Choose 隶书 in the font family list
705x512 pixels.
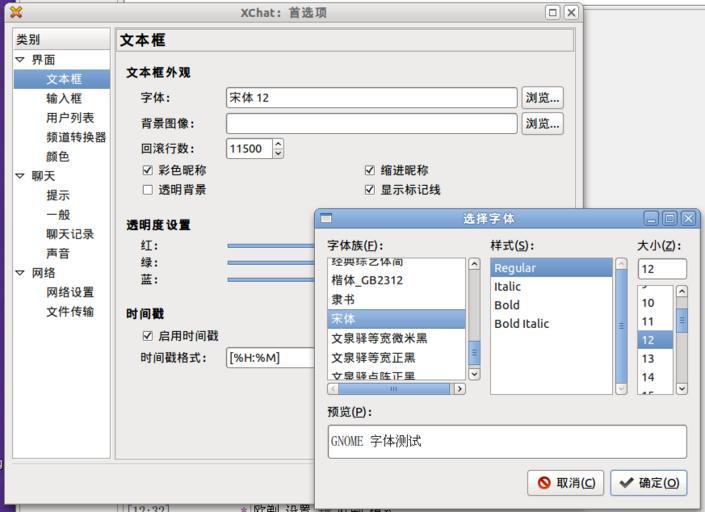[x=344, y=300]
